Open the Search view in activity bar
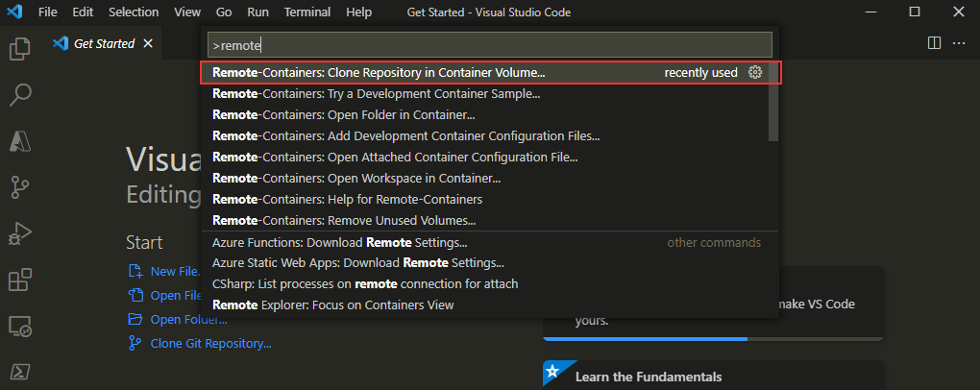The width and height of the screenshot is (980, 390). (x=20, y=95)
